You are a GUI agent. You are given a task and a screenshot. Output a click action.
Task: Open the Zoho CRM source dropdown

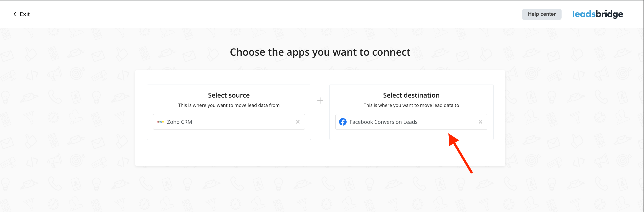[x=229, y=122]
